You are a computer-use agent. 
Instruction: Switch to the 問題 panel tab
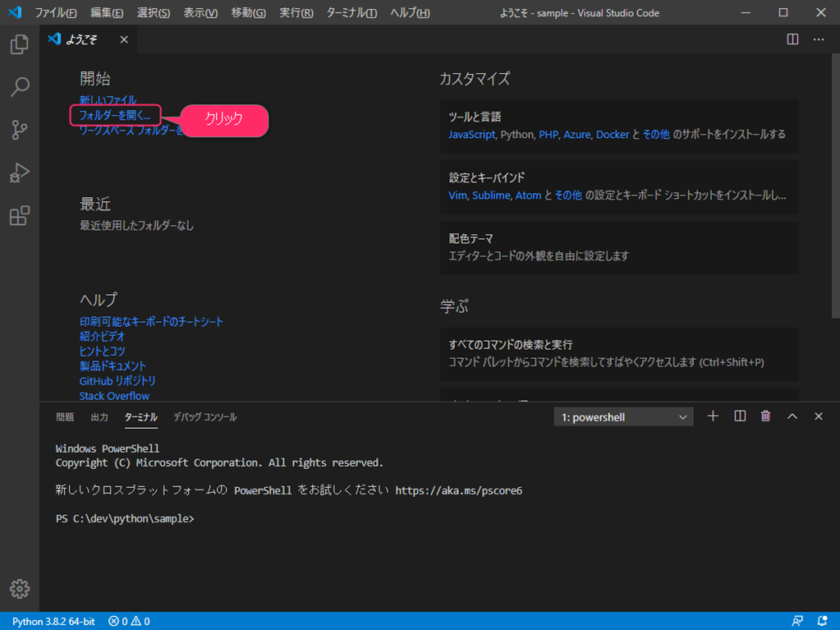(65, 416)
